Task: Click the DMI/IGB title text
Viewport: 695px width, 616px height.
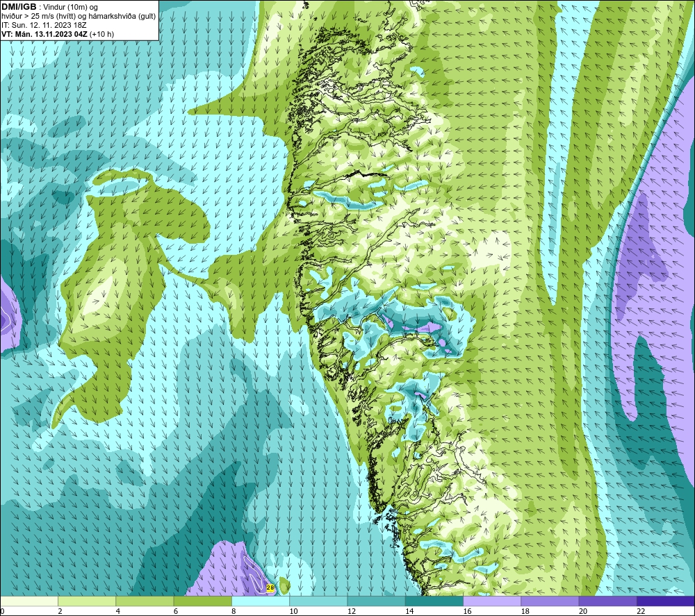Action: (x=19, y=7)
